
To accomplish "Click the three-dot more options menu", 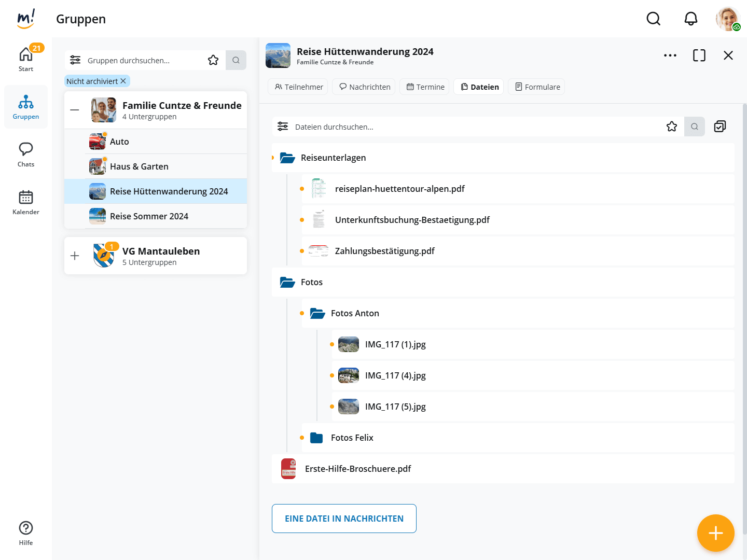I will point(670,55).
